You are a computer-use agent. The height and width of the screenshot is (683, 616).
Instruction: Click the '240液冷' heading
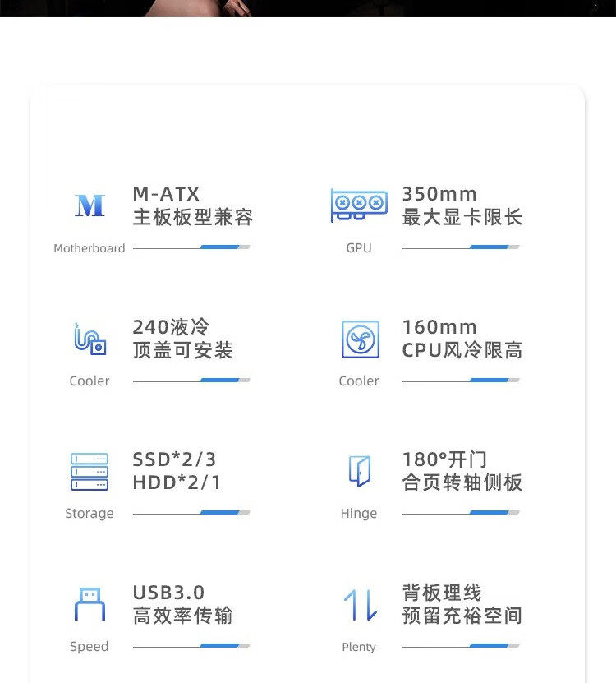pyautogui.click(x=171, y=326)
